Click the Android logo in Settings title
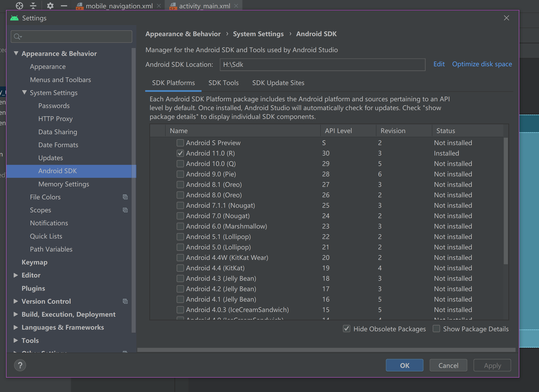The height and width of the screenshot is (392, 539). click(x=14, y=18)
